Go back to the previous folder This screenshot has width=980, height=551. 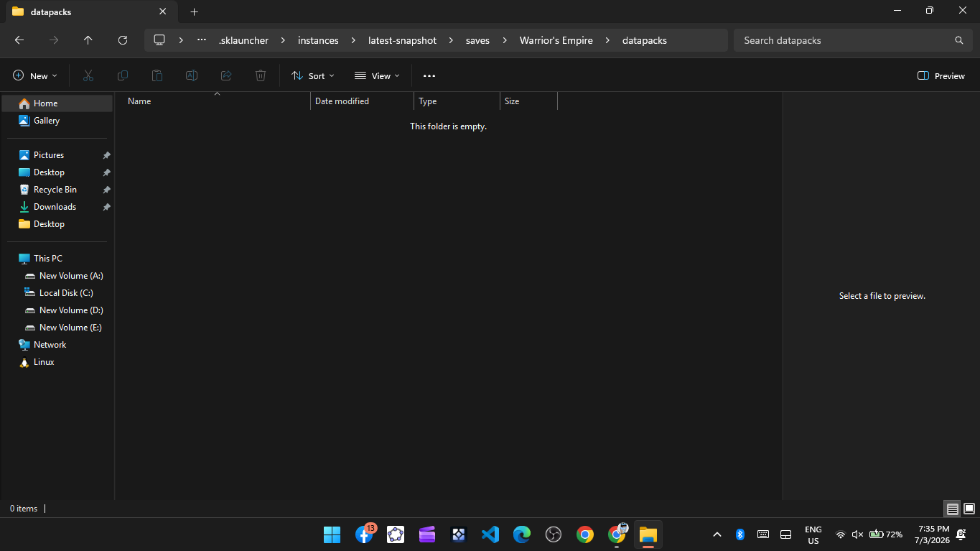(19, 40)
